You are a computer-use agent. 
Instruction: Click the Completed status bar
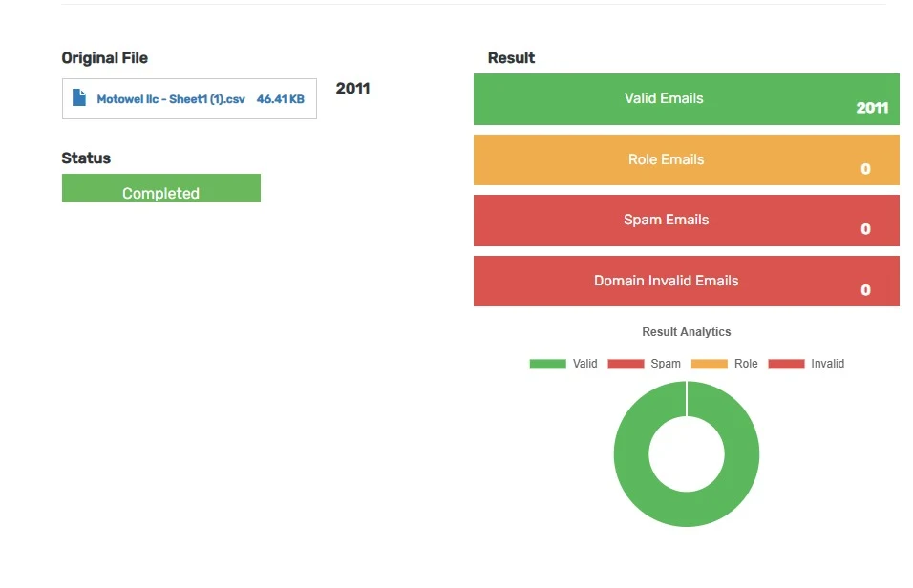click(x=161, y=188)
